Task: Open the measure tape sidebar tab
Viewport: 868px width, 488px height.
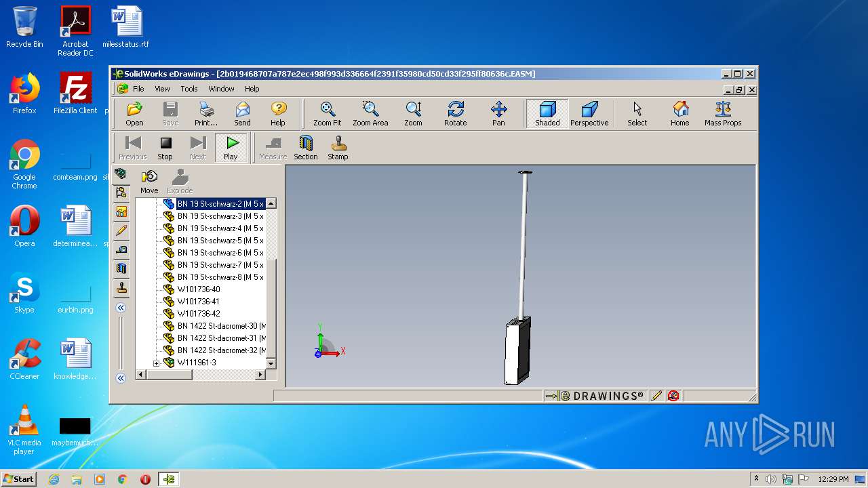Action: (121, 250)
